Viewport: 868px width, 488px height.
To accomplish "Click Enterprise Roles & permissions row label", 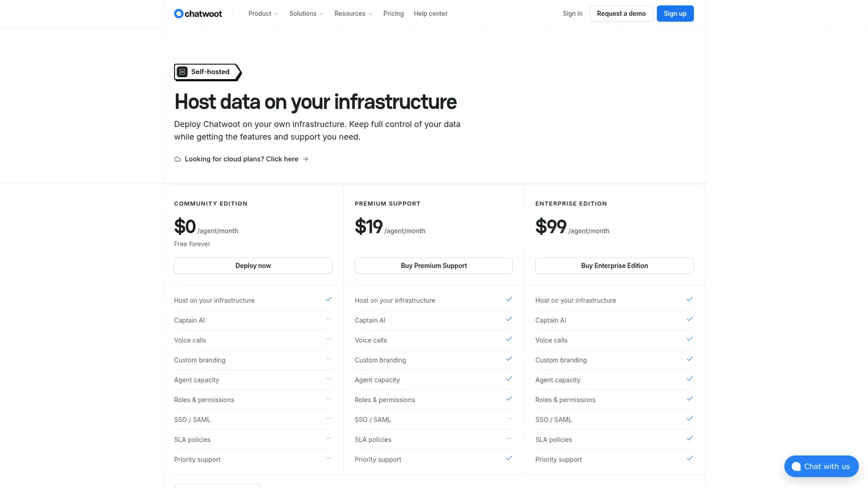I will click(565, 400).
